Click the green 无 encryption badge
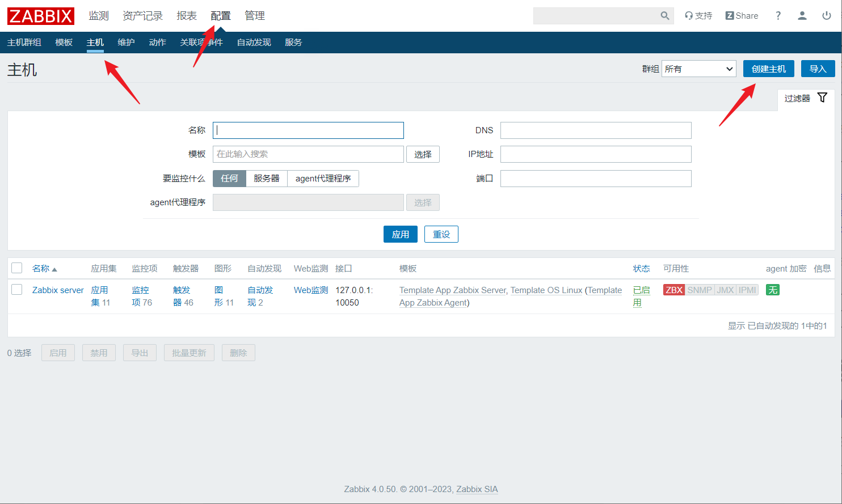This screenshot has height=504, width=842. pos(772,290)
